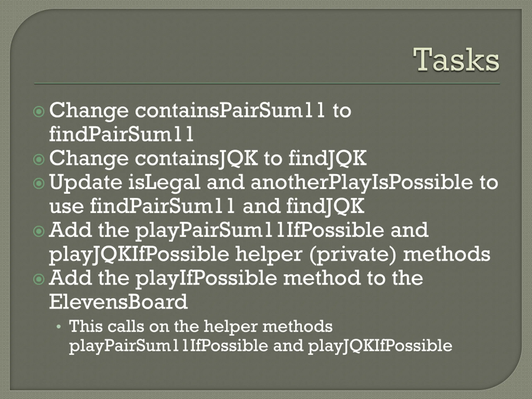Click 'use findPairSum11 and findJQK' line
Image resolution: width=532 pixels, height=399 pixels.
tap(207, 206)
